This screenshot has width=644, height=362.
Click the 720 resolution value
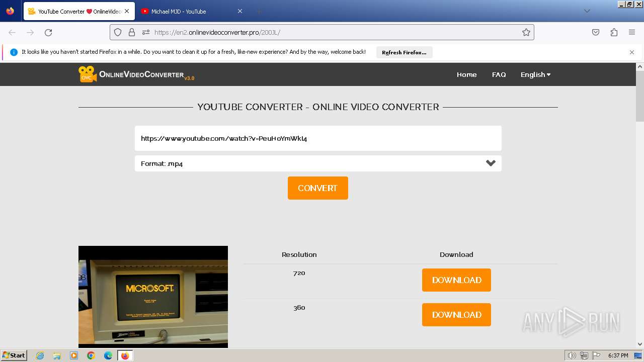click(299, 273)
